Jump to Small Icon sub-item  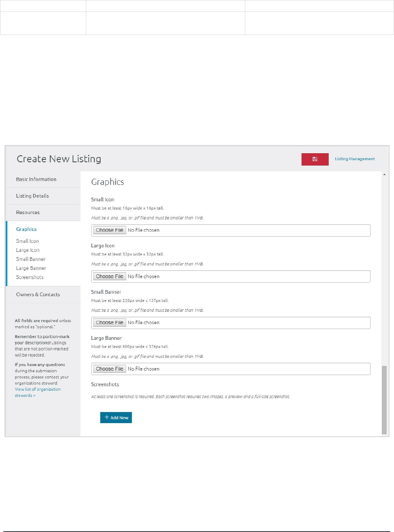[x=28, y=241]
